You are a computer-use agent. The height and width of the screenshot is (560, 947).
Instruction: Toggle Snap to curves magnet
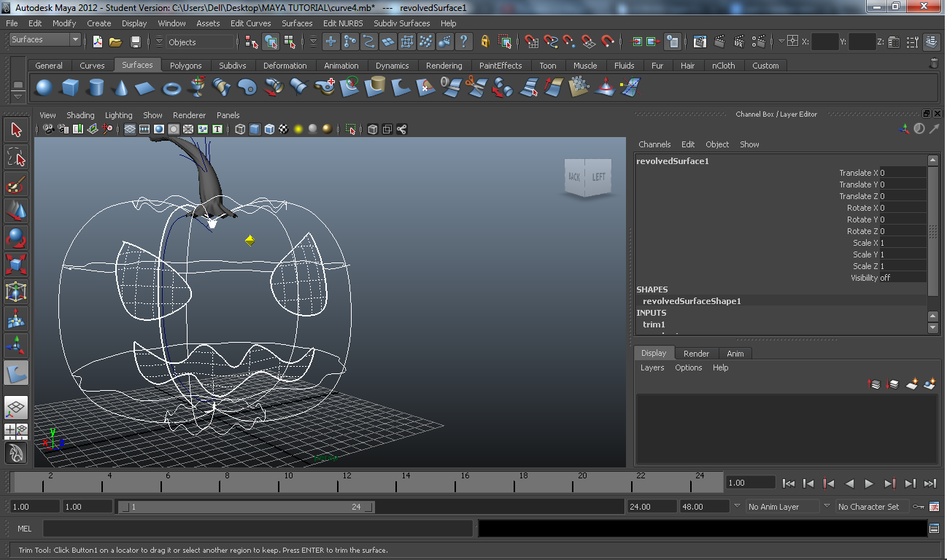[x=551, y=42]
